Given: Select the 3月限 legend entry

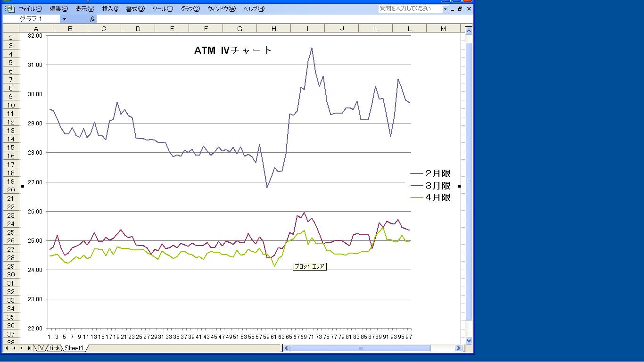Looking at the screenshot, I should [430, 186].
